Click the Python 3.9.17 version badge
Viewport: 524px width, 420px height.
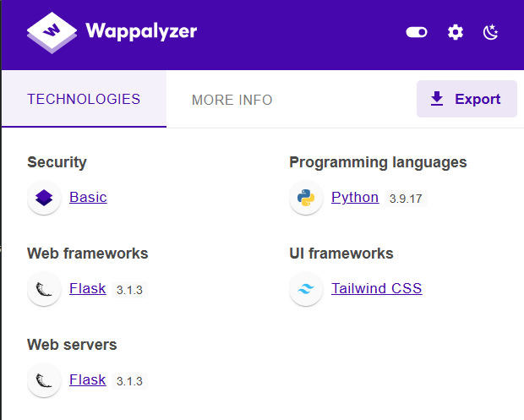tap(407, 199)
